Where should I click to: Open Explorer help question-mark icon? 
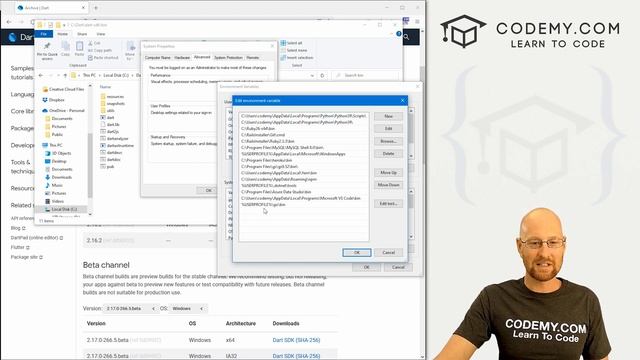click(x=399, y=34)
